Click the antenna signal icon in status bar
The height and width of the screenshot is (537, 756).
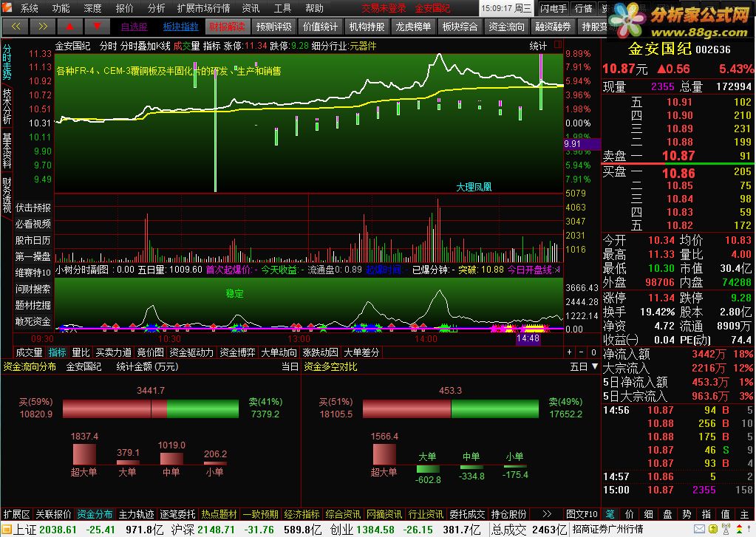[726, 529]
